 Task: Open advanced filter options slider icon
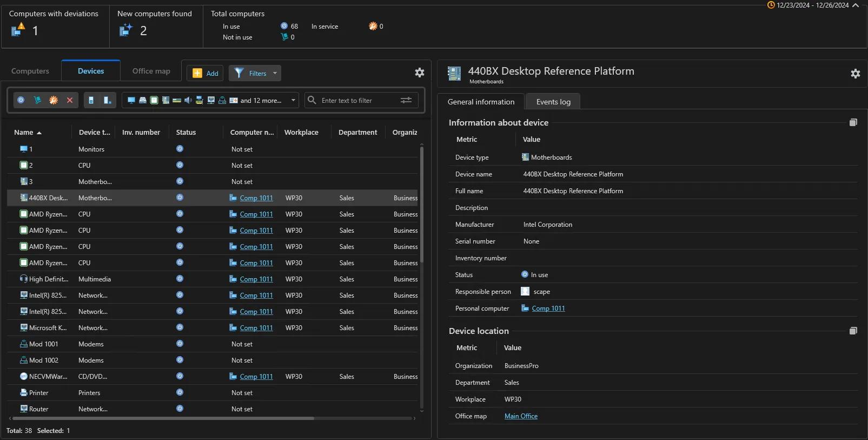coord(406,100)
